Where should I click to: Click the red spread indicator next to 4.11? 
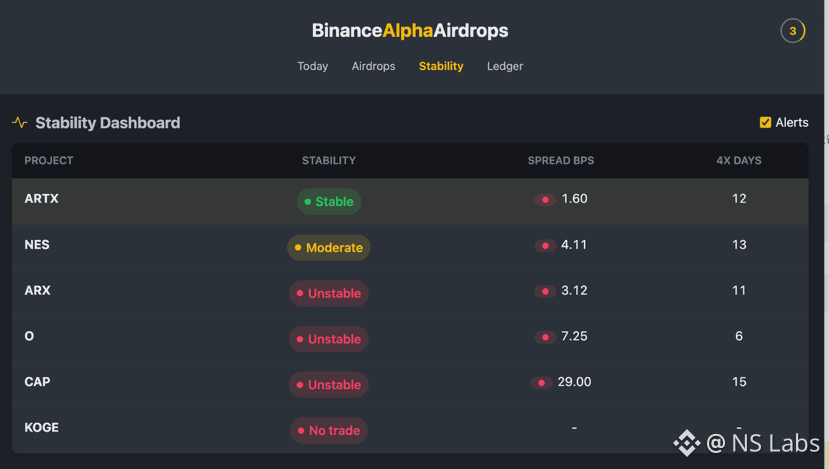545,245
